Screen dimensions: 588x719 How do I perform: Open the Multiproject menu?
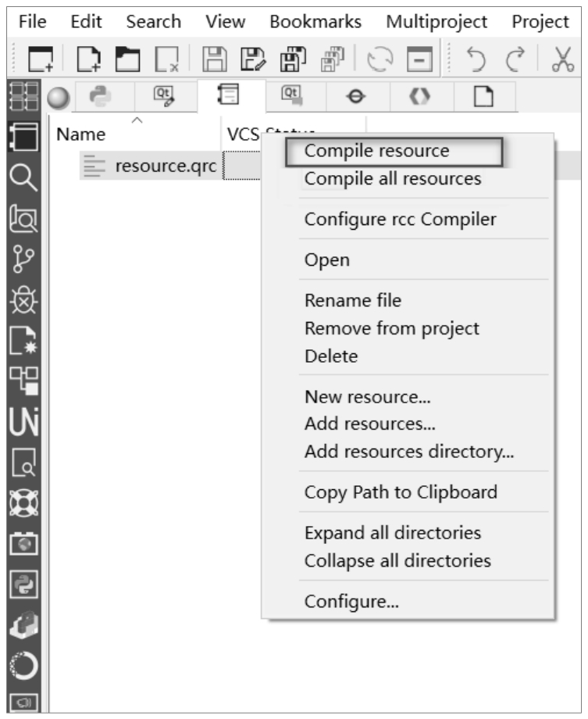click(x=437, y=22)
